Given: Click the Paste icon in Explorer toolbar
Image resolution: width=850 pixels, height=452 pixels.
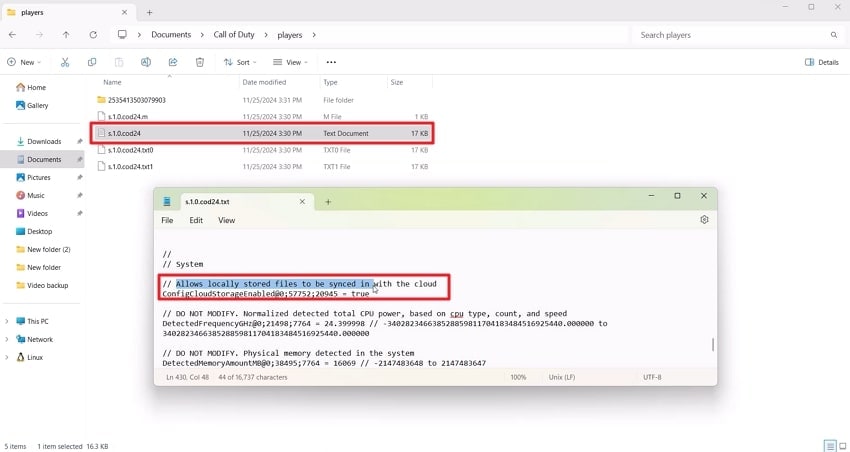Looking at the screenshot, I should point(119,62).
